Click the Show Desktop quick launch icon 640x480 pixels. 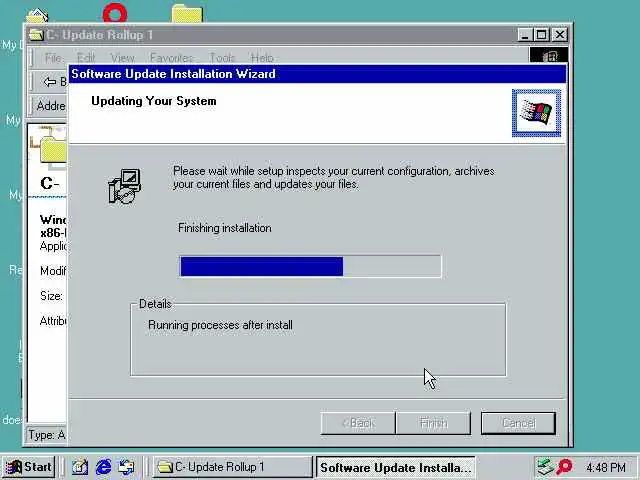tap(80, 467)
